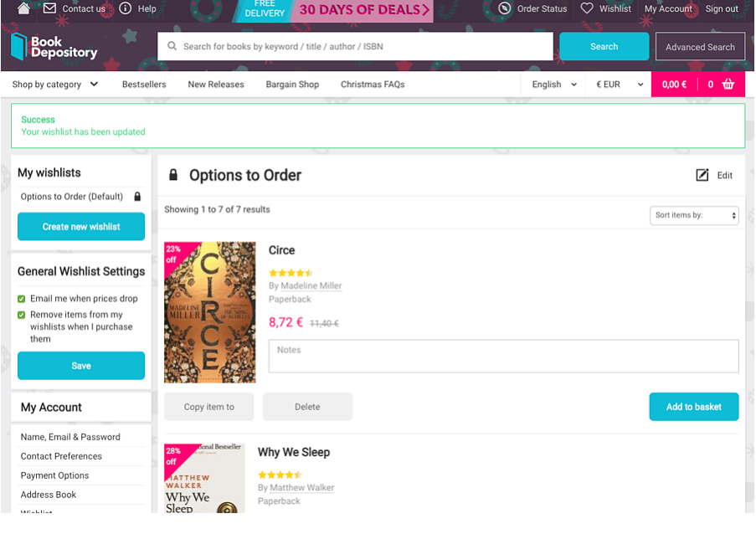The width and height of the screenshot is (756, 534).
Task: Click into the Notes field for Circe
Action: point(503,356)
